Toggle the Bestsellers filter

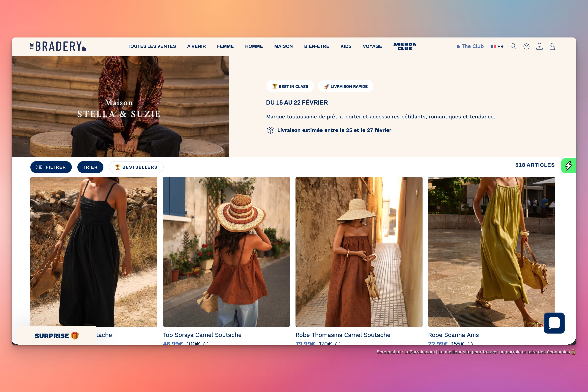[x=136, y=167]
